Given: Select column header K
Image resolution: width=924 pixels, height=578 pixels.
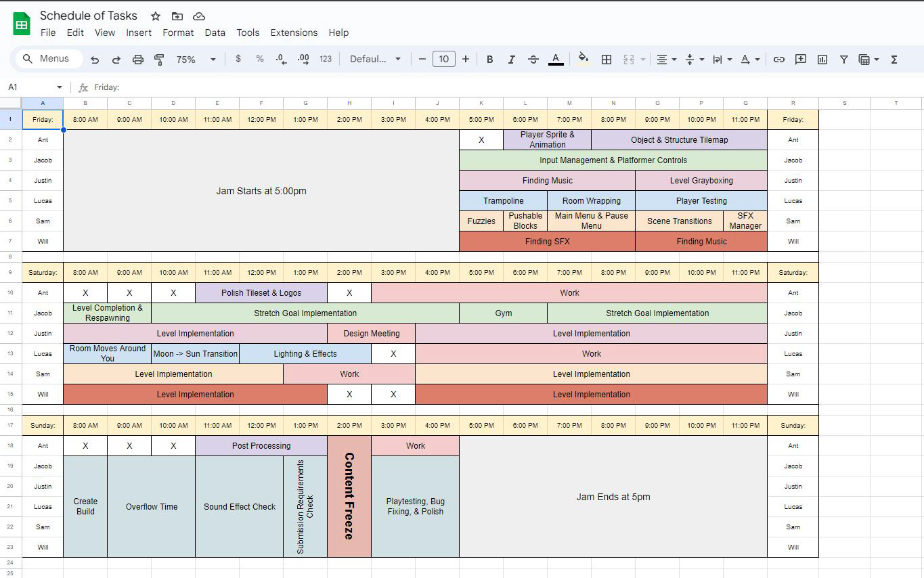Looking at the screenshot, I should point(481,103).
